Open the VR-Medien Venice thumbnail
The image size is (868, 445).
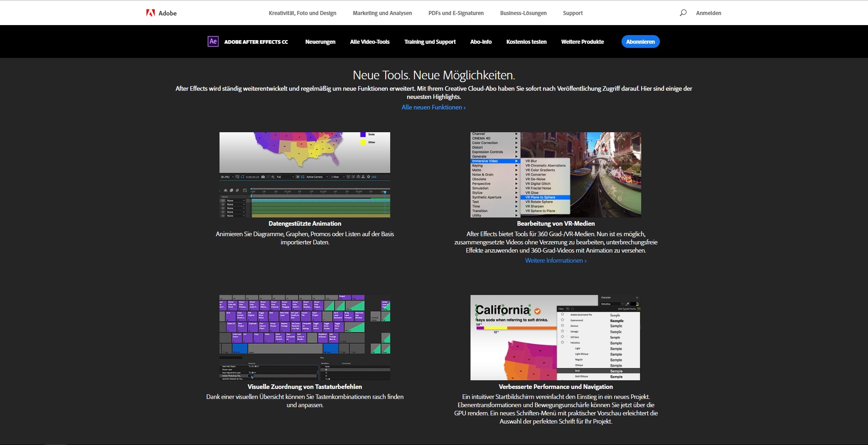556,175
